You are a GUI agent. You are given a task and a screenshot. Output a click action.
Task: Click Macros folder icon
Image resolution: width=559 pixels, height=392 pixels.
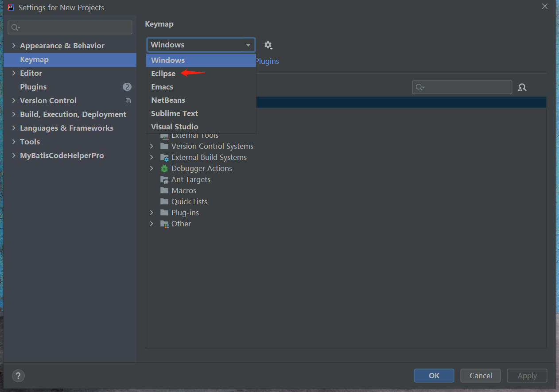pos(164,190)
